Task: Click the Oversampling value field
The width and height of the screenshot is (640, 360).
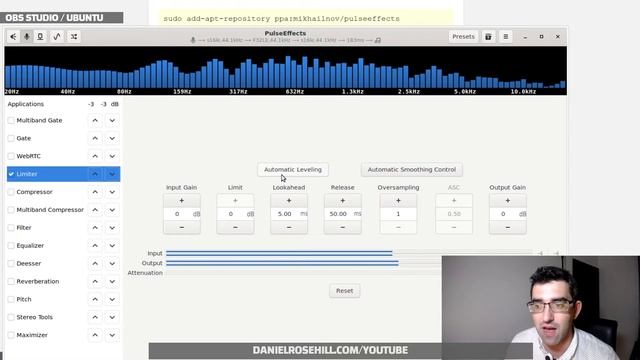Action: [398, 214]
